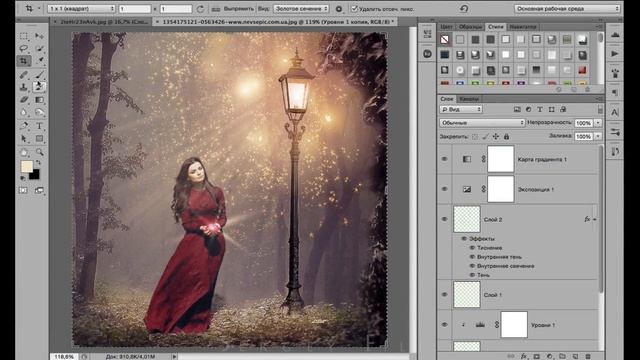Viewport: 640px width, 360px height.
Task: Click the opacity value field
Action: 583,123
